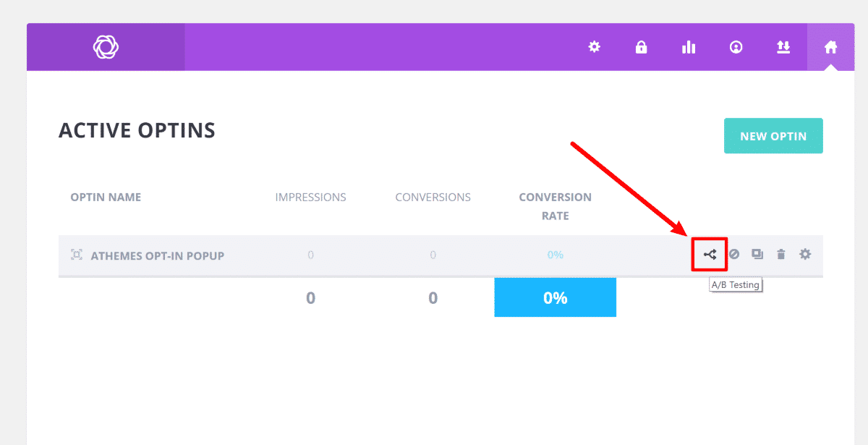This screenshot has height=445, width=868.
Task: Click the popup type icon beside optin name
Action: point(77,255)
